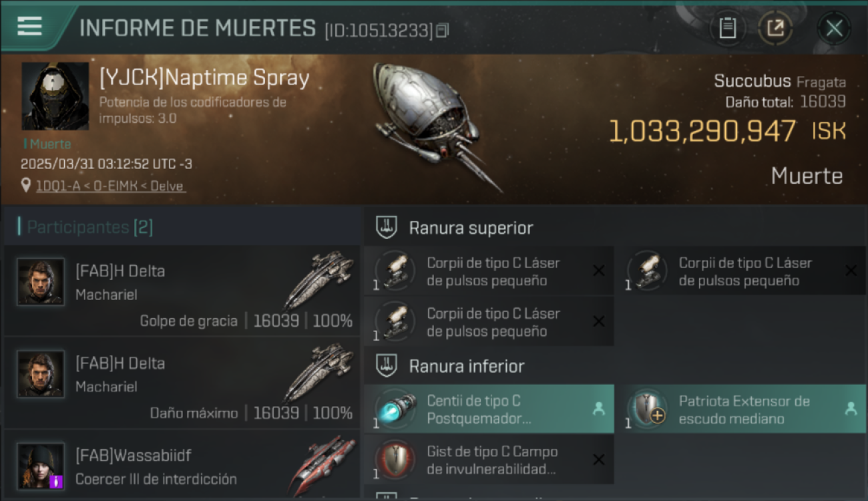Click the first Corpii Láser de pulsos icon
This screenshot has height=501, width=868.
click(395, 271)
